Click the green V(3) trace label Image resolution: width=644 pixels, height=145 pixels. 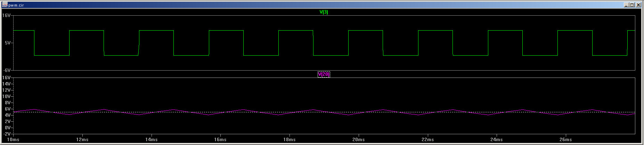[324, 12]
